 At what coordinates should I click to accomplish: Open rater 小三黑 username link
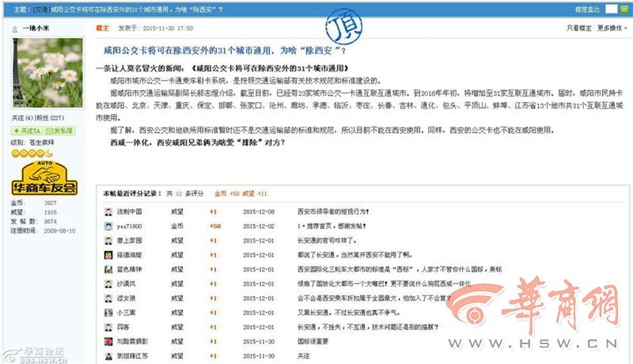[129, 313]
